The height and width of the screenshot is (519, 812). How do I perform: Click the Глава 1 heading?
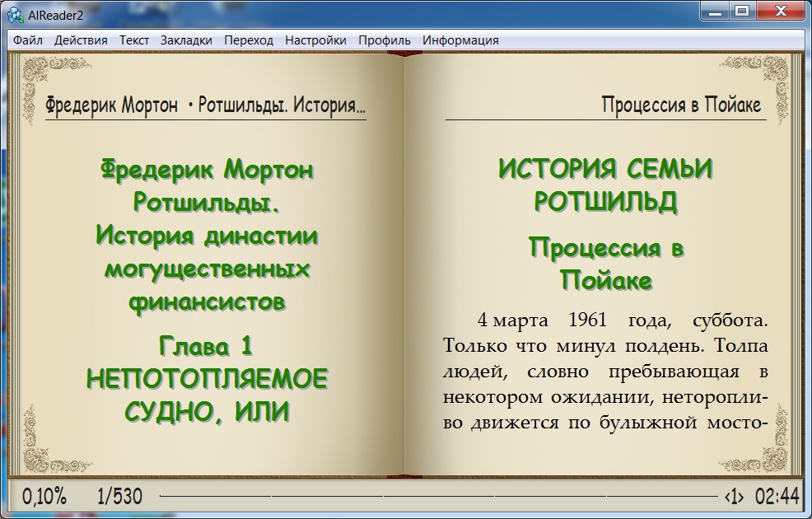[x=206, y=346]
